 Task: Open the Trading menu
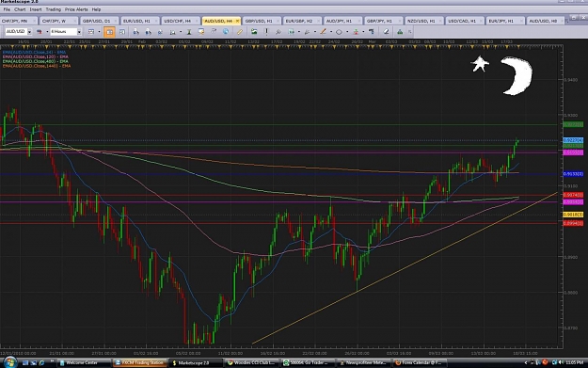click(54, 9)
